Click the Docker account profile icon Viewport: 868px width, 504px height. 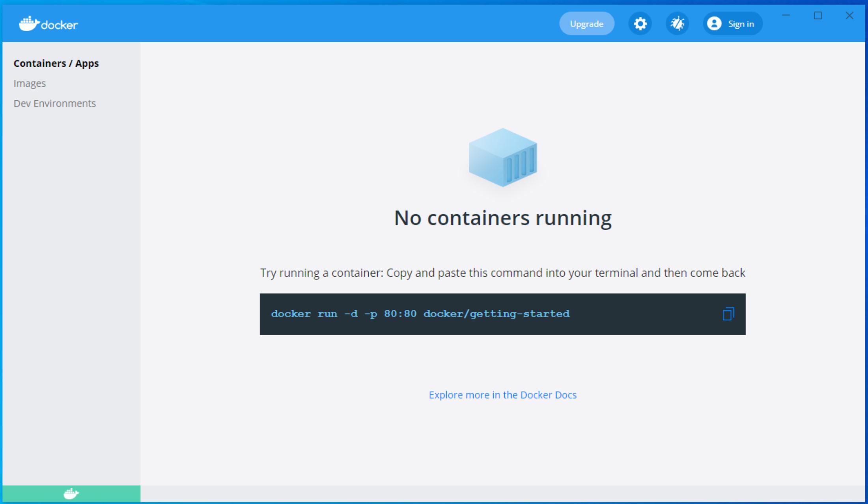[714, 24]
